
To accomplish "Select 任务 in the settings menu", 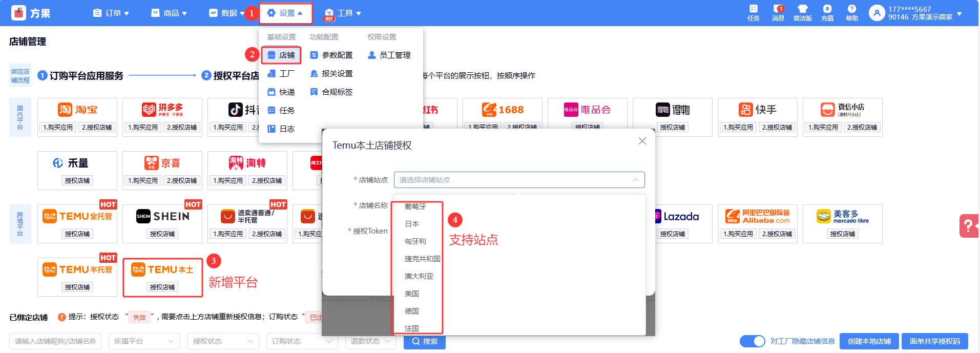I will click(281, 111).
